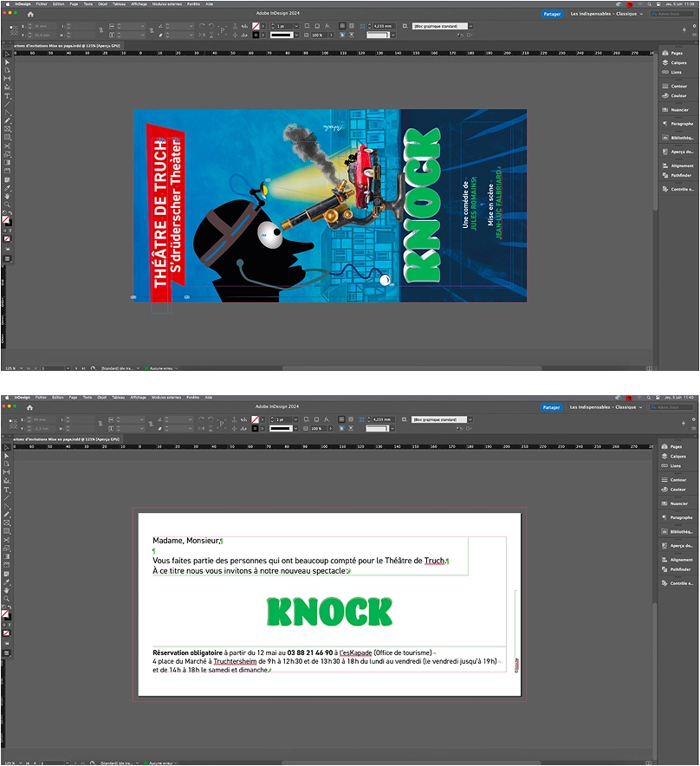700x766 pixels.
Task: Click Partager button in top window
Action: [552, 14]
